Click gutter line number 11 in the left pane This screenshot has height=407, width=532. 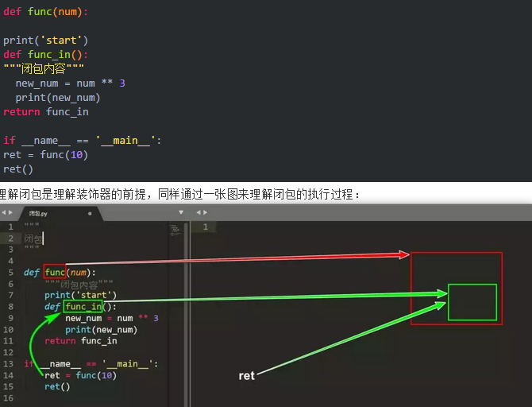(x=8, y=341)
